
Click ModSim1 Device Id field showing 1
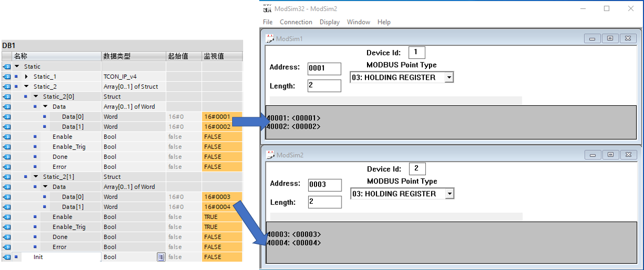416,52
